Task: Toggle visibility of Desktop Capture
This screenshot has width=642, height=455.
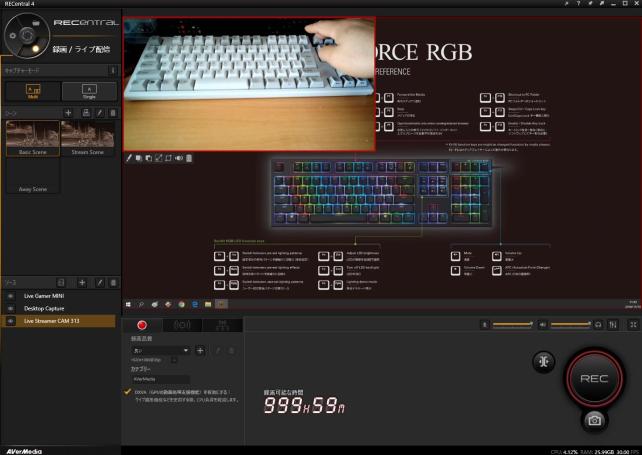Action: (11, 308)
